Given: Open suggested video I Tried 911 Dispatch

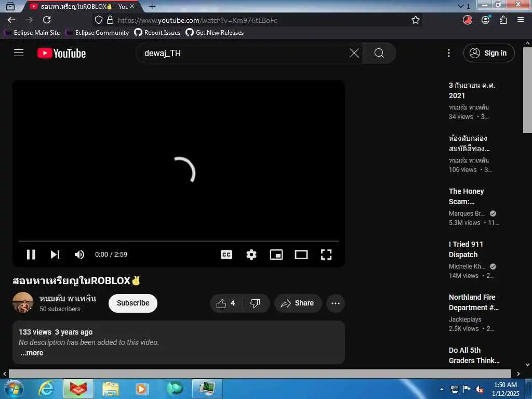Looking at the screenshot, I should click(465, 249).
